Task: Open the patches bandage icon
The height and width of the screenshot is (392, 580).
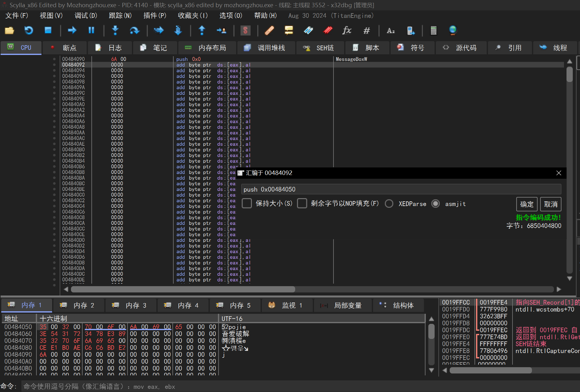Action: coord(269,30)
